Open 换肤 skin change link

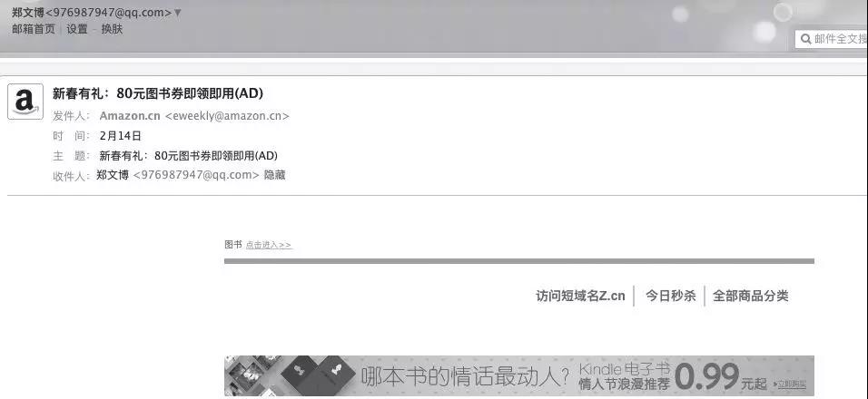pos(112,29)
